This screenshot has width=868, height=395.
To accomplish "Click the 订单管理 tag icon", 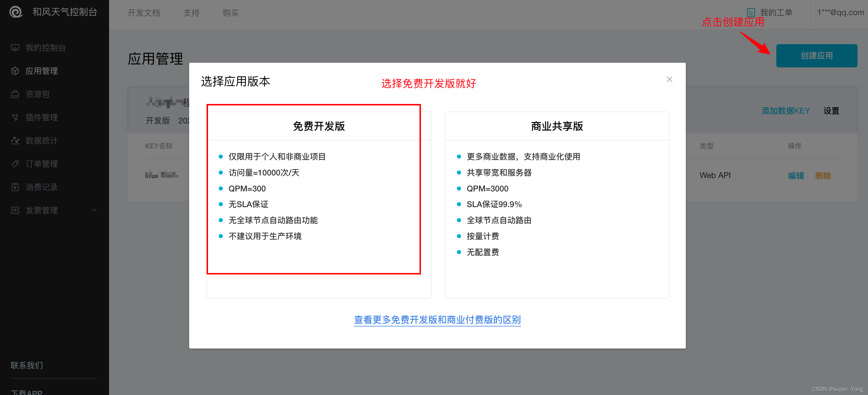I will click(x=15, y=164).
